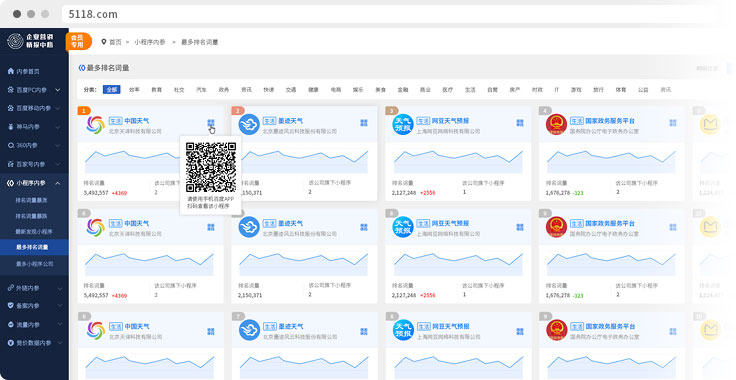Collapse the 小程序内参 chevron
736x380 pixels.
click(58, 183)
